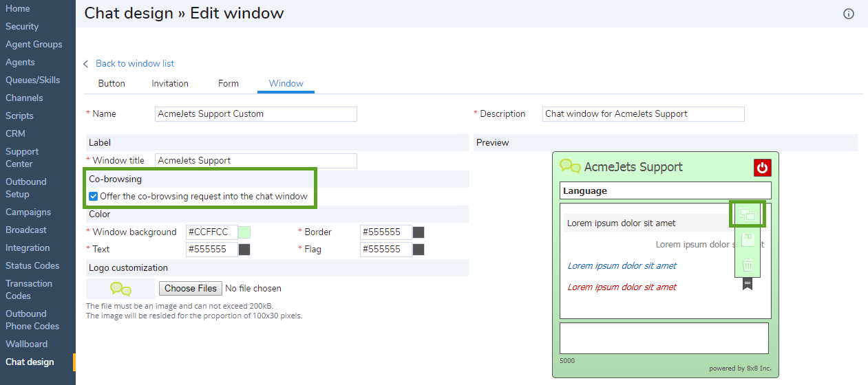Switch to the Button tab
The image size is (868, 385).
[112, 83]
